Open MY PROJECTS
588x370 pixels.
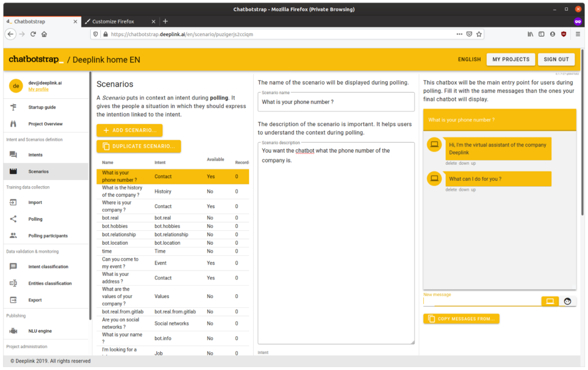pyautogui.click(x=510, y=59)
